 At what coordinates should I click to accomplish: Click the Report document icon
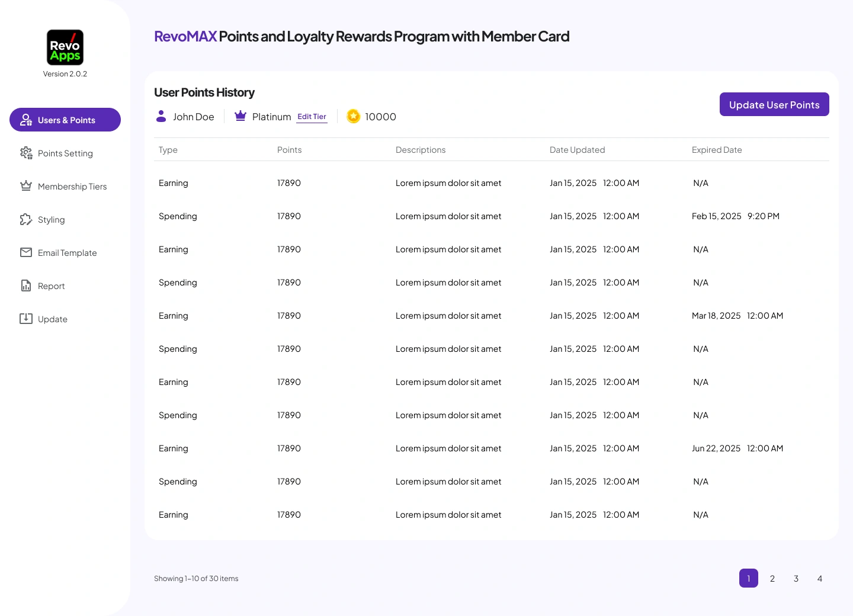26,285
